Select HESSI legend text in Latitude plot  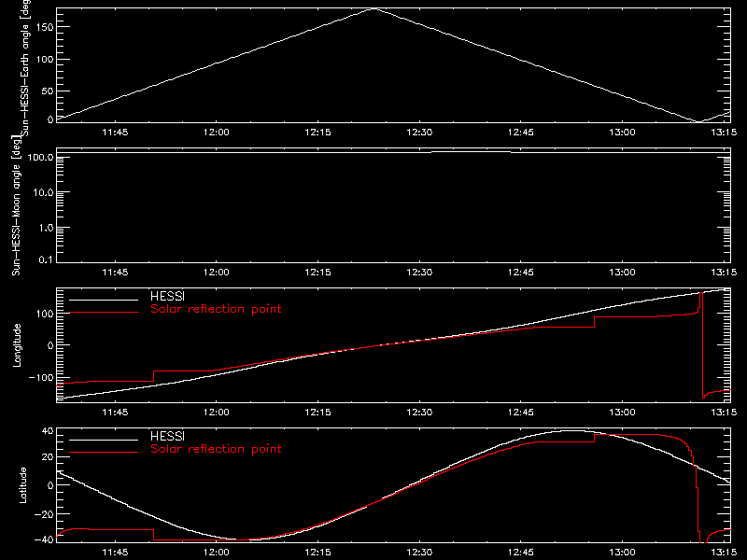pyautogui.click(x=167, y=436)
